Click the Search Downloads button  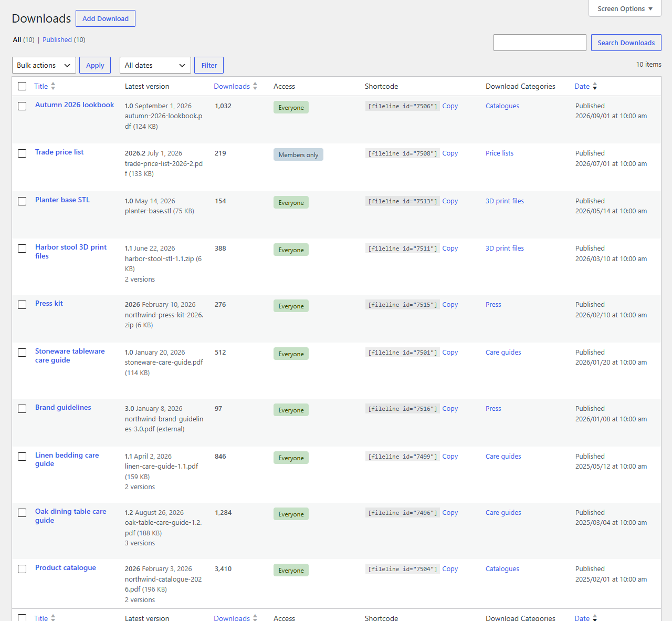[x=626, y=43]
